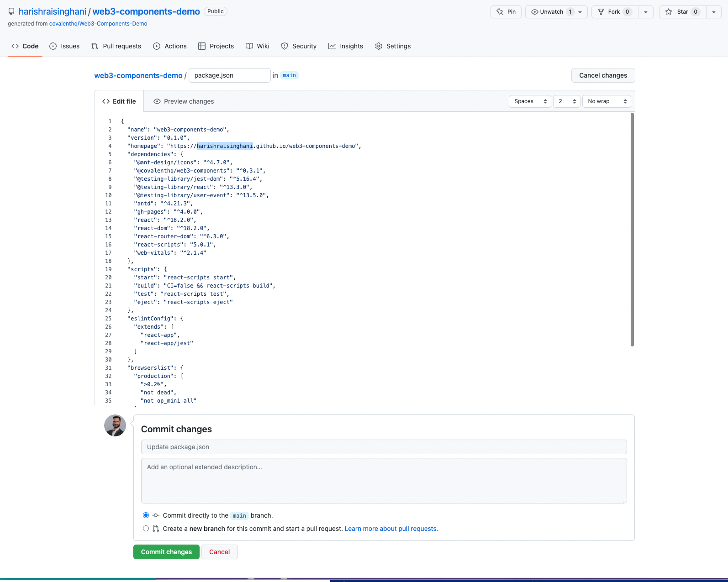
Task: Go to the Actions tab
Action: click(170, 46)
